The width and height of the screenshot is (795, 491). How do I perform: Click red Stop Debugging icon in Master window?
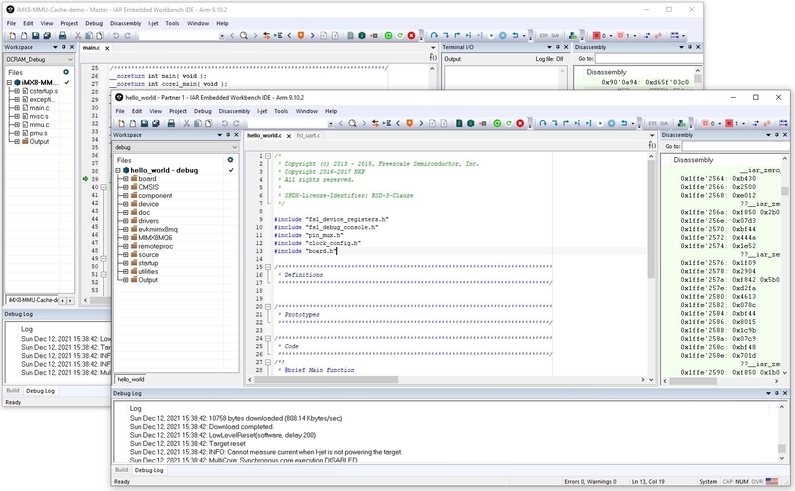tap(411, 36)
